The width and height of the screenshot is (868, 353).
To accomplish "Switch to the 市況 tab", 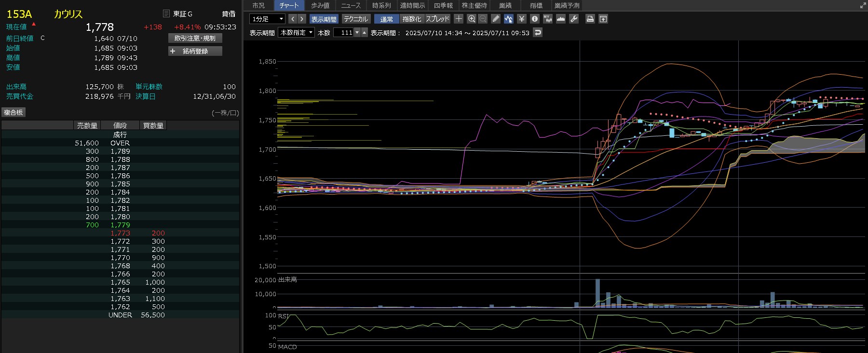I will [258, 5].
